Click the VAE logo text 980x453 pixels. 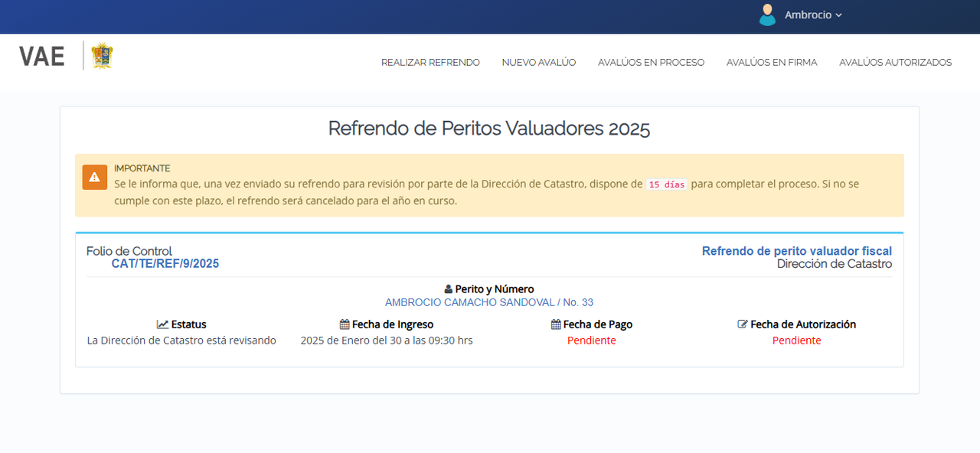[42, 56]
